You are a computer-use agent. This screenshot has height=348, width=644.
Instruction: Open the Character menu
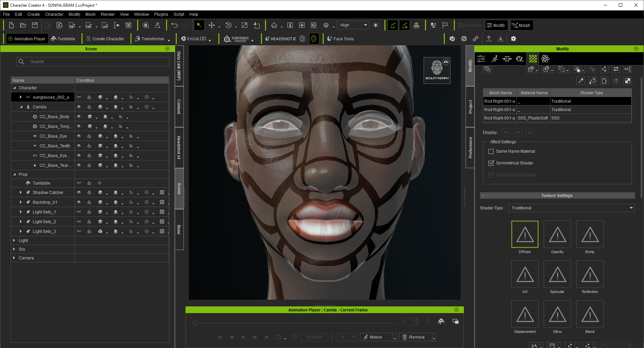click(54, 14)
